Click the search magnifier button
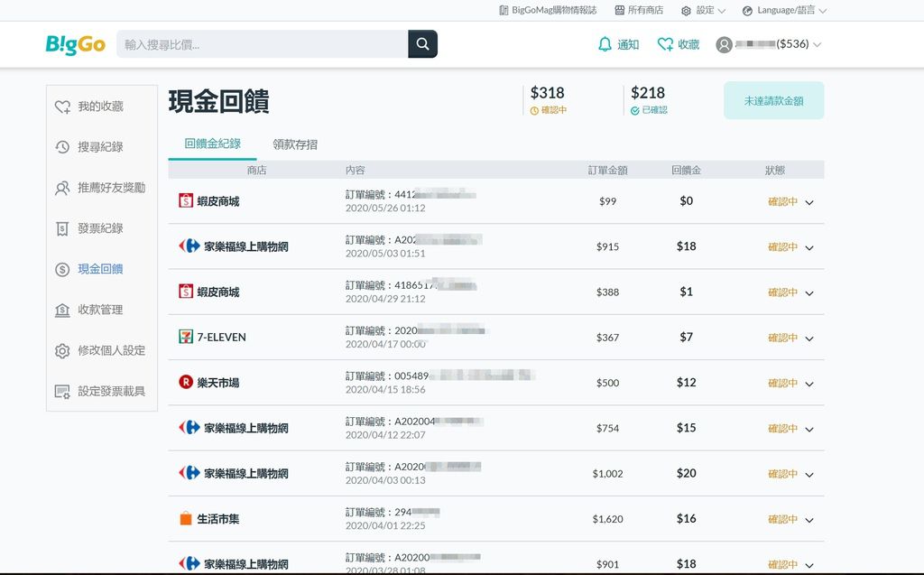Screen dimensions: 924x575 422,43
